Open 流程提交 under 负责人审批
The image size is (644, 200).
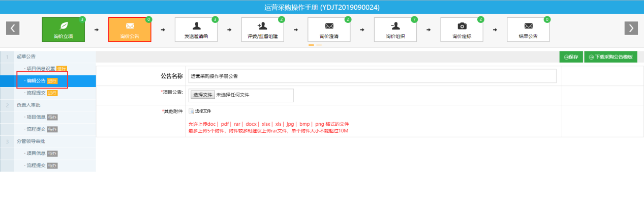click(x=36, y=129)
